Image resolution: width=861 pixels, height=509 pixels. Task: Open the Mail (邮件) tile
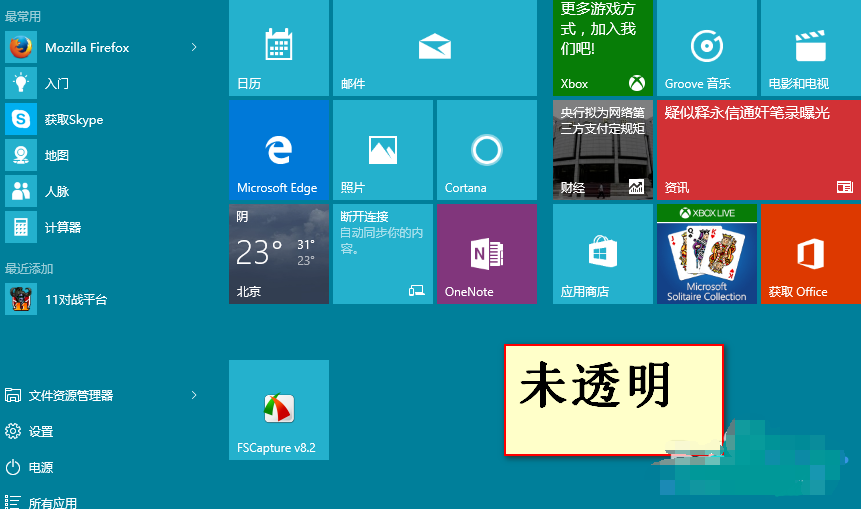(434, 47)
